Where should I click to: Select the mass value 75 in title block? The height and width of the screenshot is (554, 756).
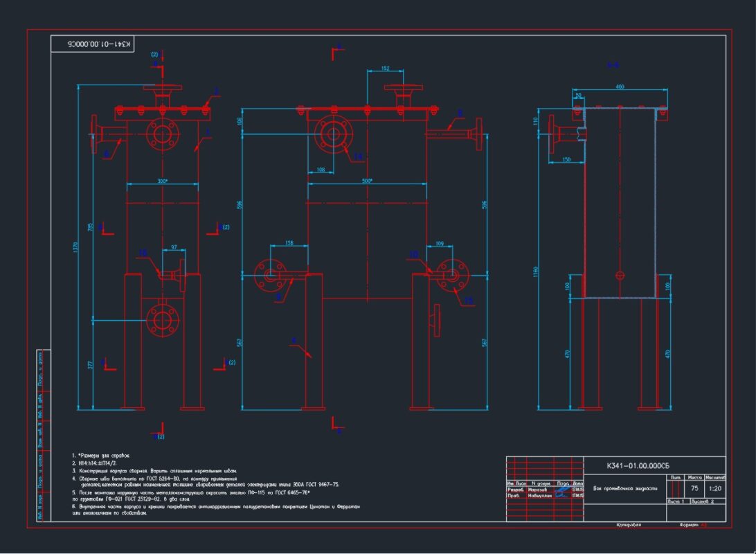tap(694, 488)
